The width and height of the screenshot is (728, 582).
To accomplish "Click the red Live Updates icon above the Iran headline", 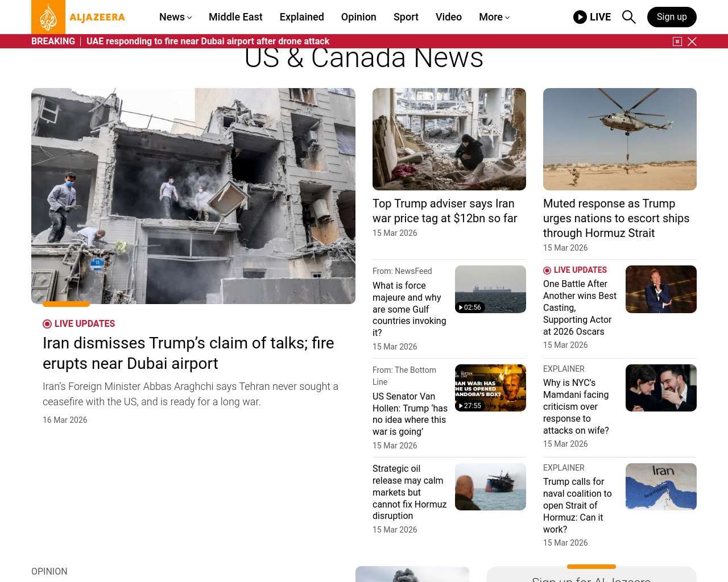I will coord(47,324).
